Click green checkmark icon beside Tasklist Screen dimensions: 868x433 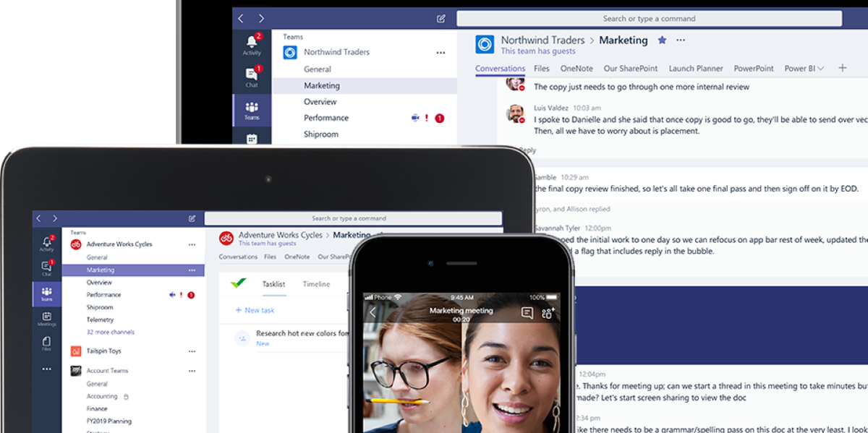tap(239, 283)
